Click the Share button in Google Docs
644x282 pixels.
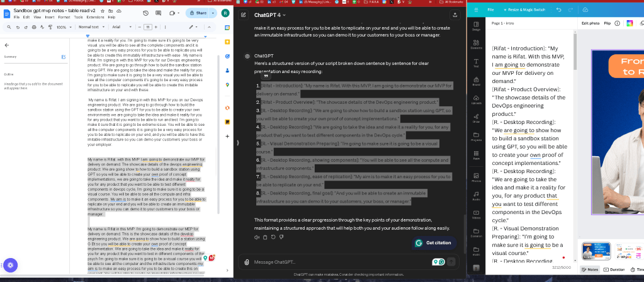tap(198, 13)
